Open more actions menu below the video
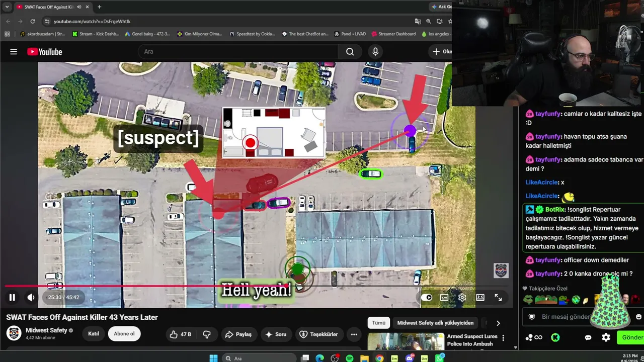The height and width of the screenshot is (362, 644). (354, 334)
